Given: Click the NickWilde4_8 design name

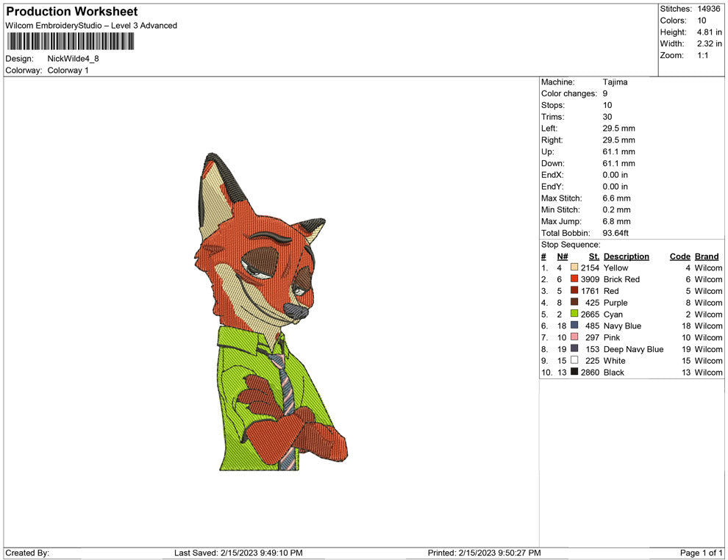Looking at the screenshot, I should click(x=72, y=59).
